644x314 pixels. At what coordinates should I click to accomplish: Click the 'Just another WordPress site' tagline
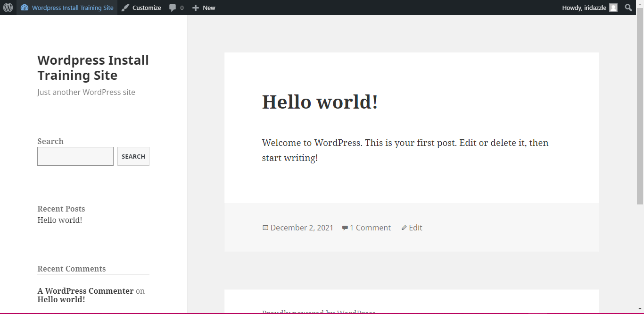point(86,92)
